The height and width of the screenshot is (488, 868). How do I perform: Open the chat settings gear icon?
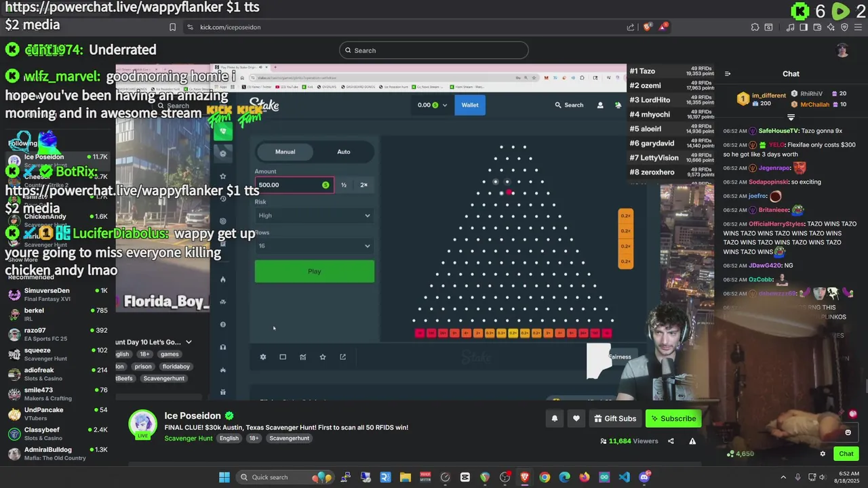(x=823, y=454)
